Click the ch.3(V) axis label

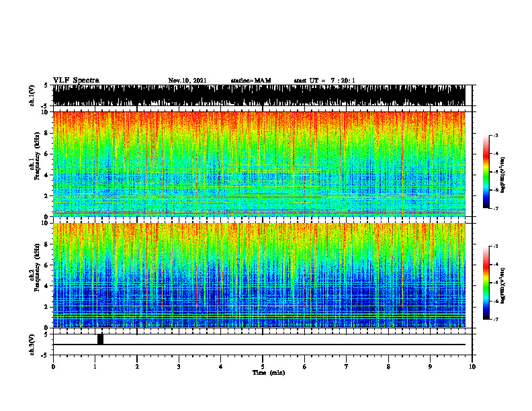(32, 345)
